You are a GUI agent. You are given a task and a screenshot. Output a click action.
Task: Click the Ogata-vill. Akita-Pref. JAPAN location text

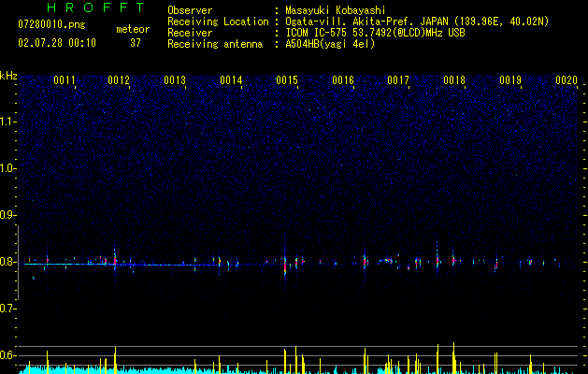tap(417, 22)
